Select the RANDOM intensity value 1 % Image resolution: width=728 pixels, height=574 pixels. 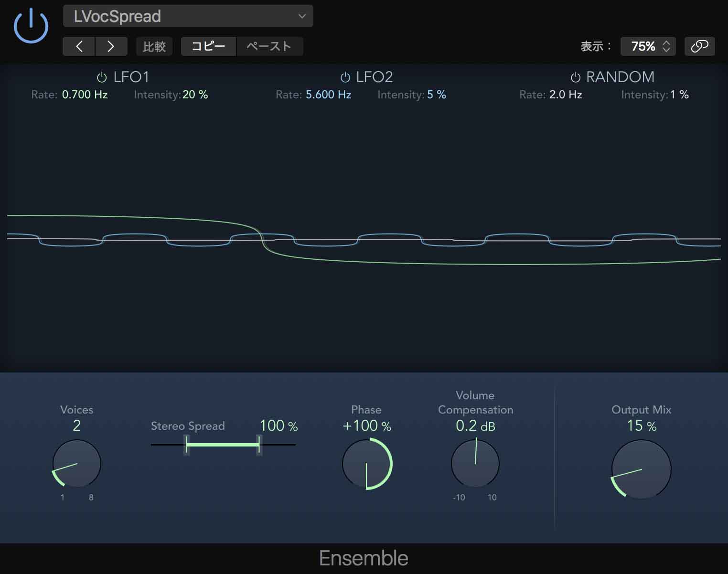coord(679,95)
